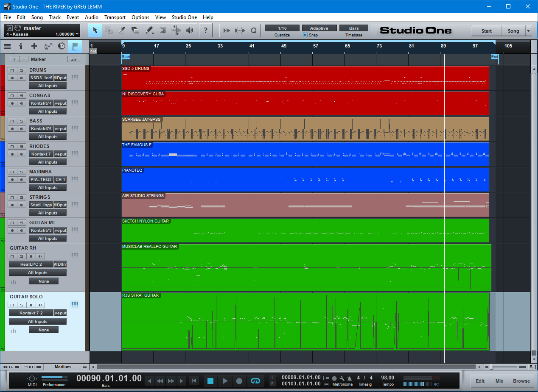
Task: Open the Bars timebase dropdown
Action: point(354,28)
